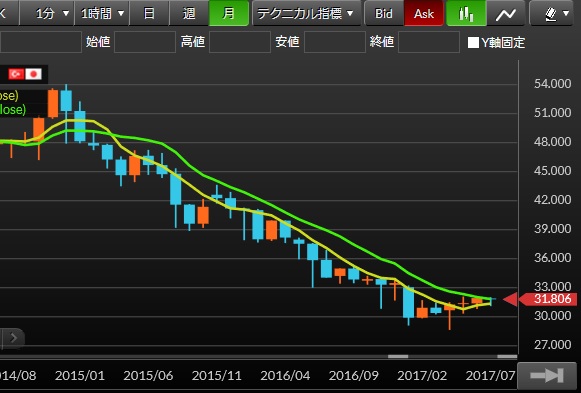The width and height of the screenshot is (581, 393).
Task: Select the candlestick chart type icon
Action: click(466, 13)
